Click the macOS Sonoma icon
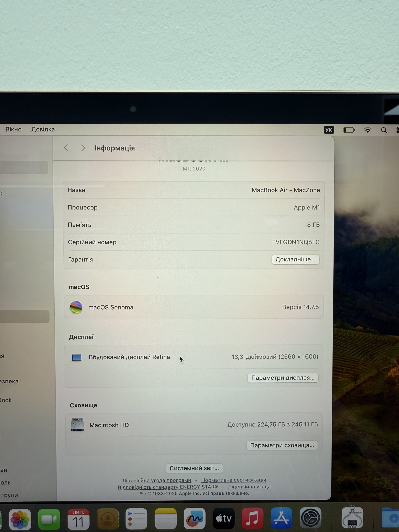The height and width of the screenshot is (532, 399). (x=76, y=307)
